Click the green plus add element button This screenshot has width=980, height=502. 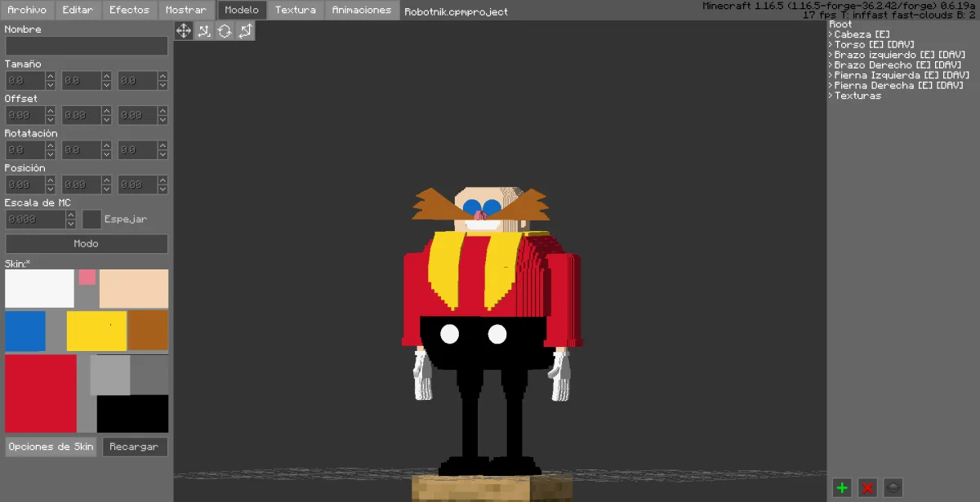point(842,488)
